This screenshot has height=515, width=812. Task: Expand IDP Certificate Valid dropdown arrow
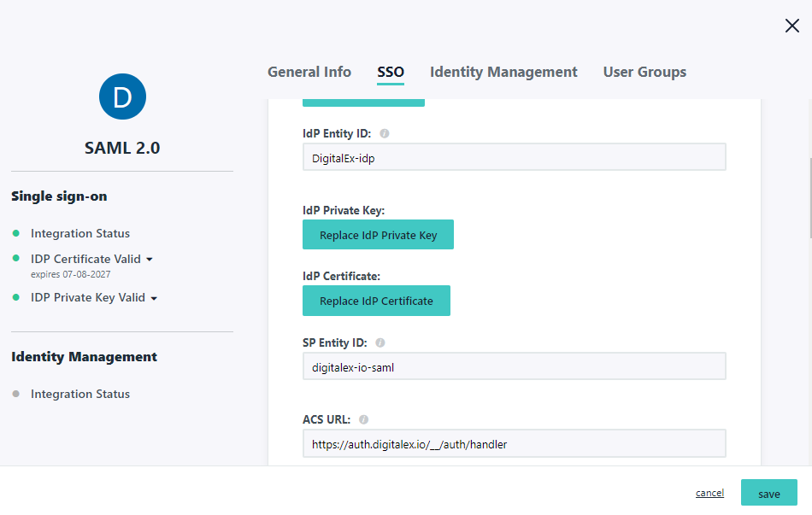tap(150, 259)
